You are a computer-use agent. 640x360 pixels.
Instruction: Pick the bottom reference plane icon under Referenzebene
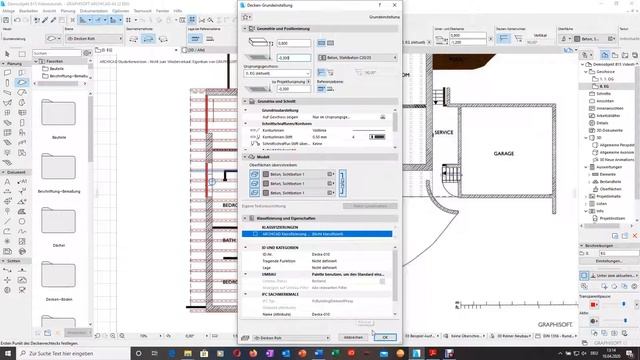click(x=330, y=89)
